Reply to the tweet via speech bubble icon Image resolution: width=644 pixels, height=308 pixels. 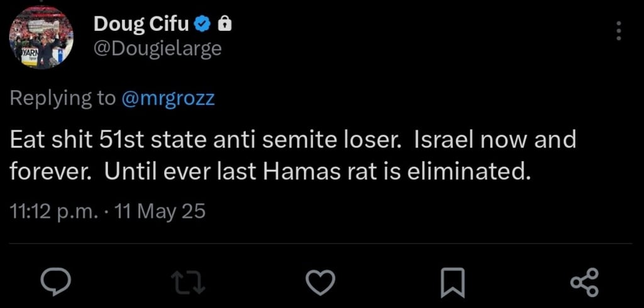coord(55,282)
